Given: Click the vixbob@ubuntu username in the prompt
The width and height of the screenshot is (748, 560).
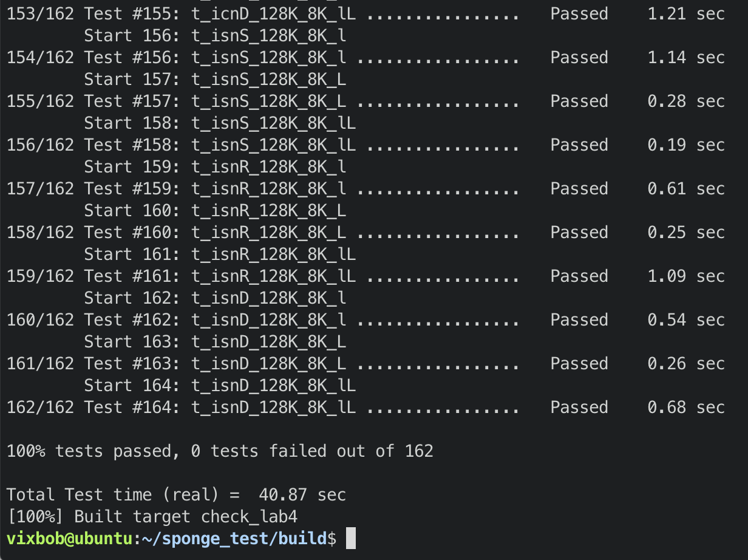Looking at the screenshot, I should (69, 539).
